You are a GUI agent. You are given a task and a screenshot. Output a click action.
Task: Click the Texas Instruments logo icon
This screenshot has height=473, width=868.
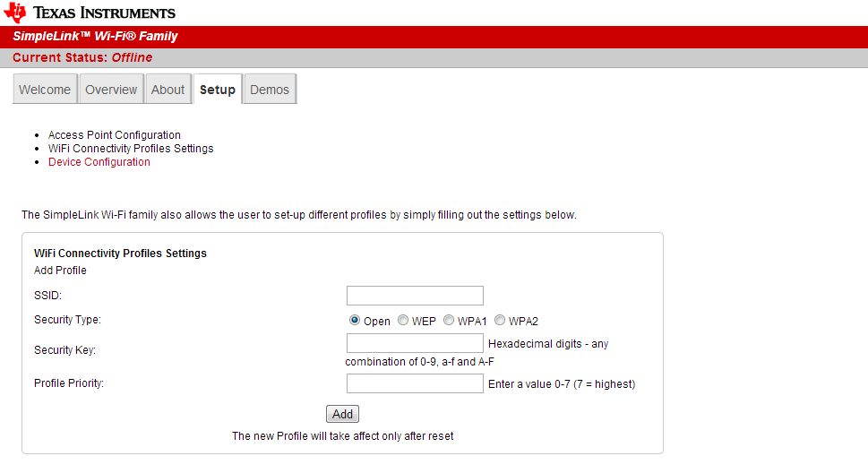[15, 13]
